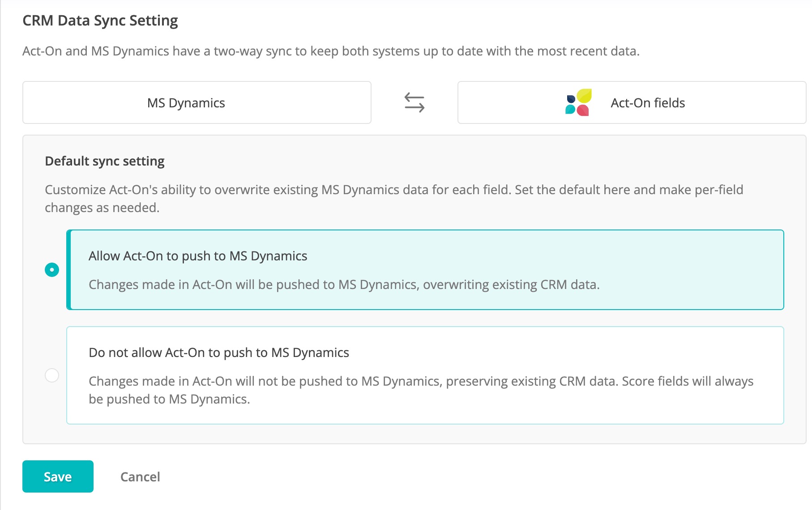Click the 'Customize Act-On's ability to overwrite' paragraph
812x510 pixels.
[x=394, y=199]
